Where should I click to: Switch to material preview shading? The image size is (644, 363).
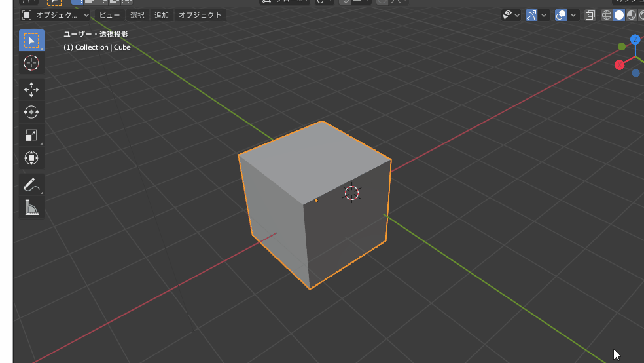tap(632, 15)
